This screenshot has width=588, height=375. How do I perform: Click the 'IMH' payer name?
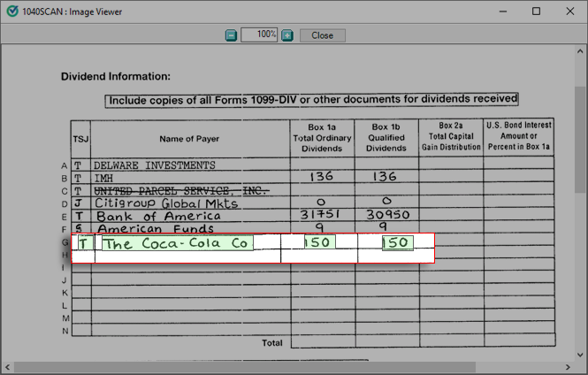click(103, 178)
